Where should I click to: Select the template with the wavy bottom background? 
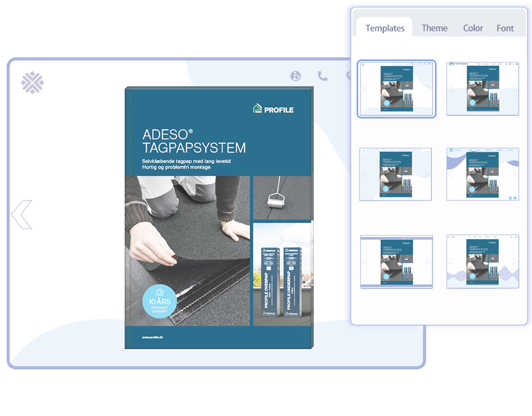point(482,262)
